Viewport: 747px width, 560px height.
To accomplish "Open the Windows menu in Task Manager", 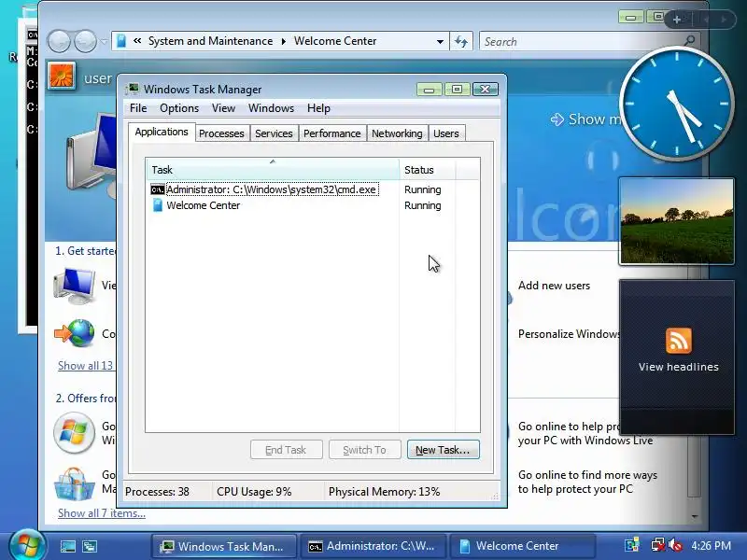I will [271, 108].
